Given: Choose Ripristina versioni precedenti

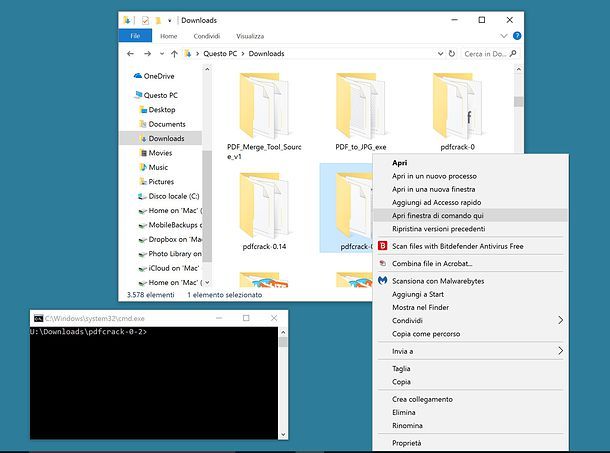Looking at the screenshot, I should click(438, 229).
